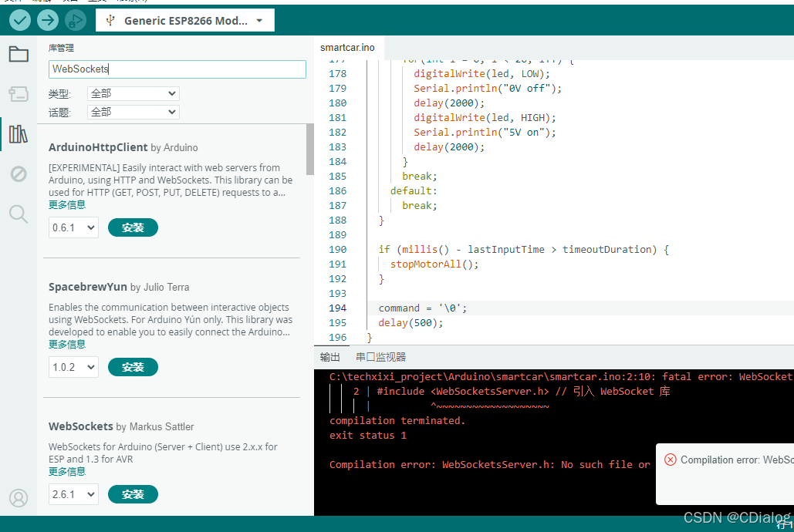794x532 pixels.
Task: Click the library list vertical scrollbar
Action: (x=310, y=150)
